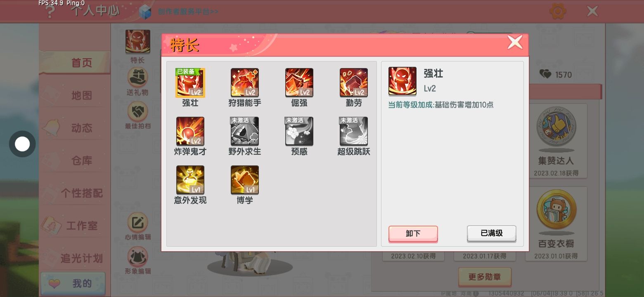Open the 送礼物 gift icon
Image resolution: width=644 pixels, height=297 pixels.
coord(137,82)
